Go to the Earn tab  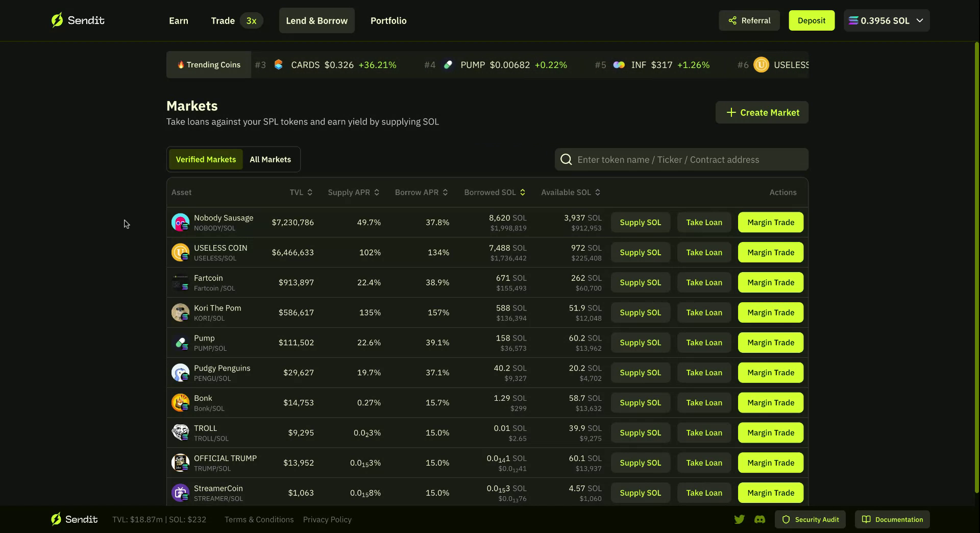click(179, 20)
